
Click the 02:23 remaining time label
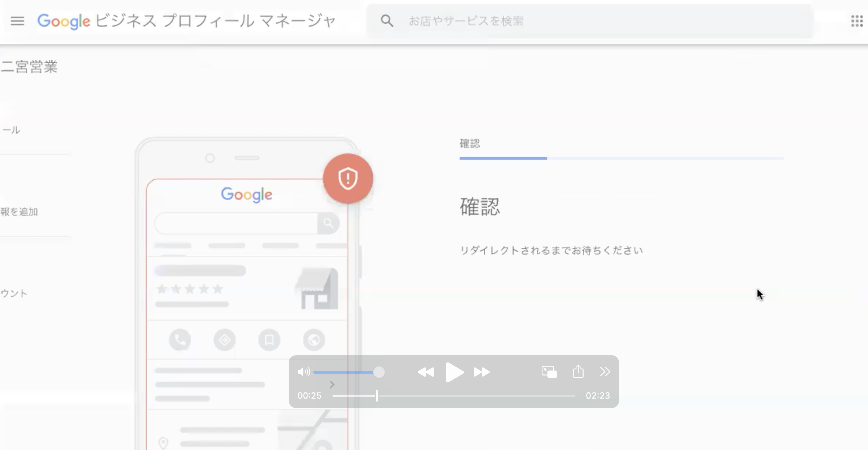tap(598, 396)
